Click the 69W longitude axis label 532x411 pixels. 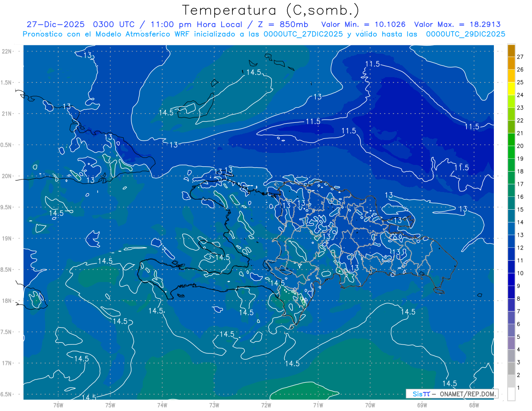tap(422, 405)
